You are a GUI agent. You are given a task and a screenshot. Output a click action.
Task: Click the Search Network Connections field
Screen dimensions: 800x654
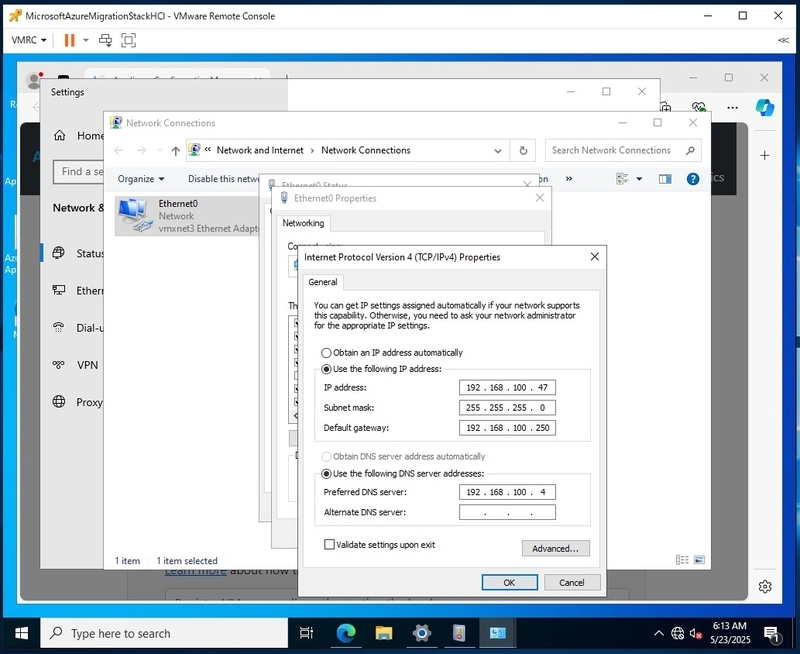pyautogui.click(x=622, y=150)
